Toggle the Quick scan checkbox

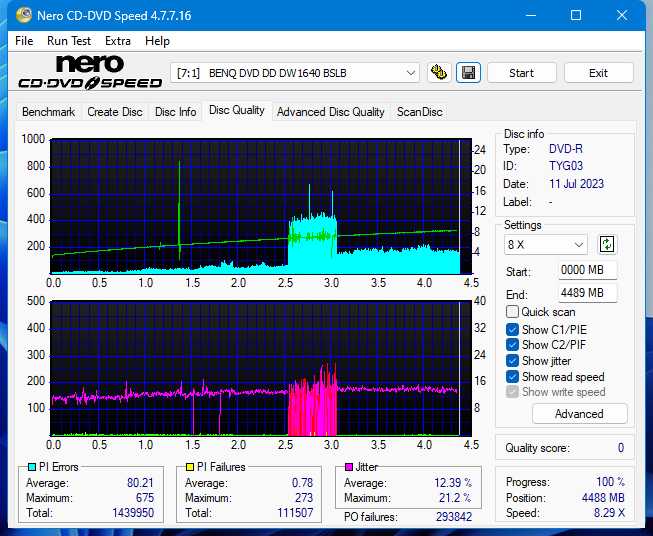point(512,312)
